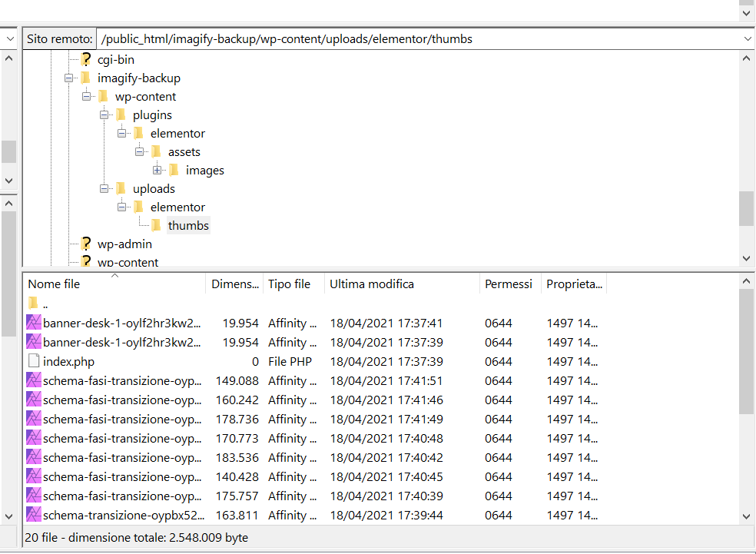Select the plugins folder in tree

152,115
